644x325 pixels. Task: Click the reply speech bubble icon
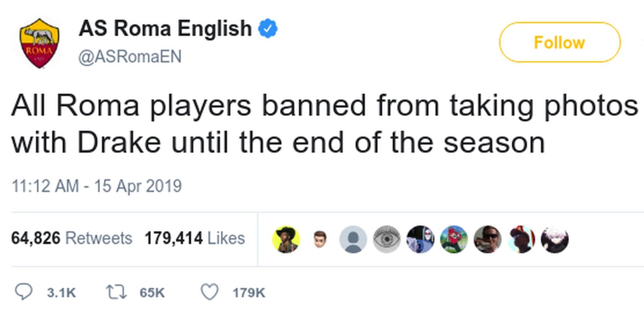pos(23,292)
